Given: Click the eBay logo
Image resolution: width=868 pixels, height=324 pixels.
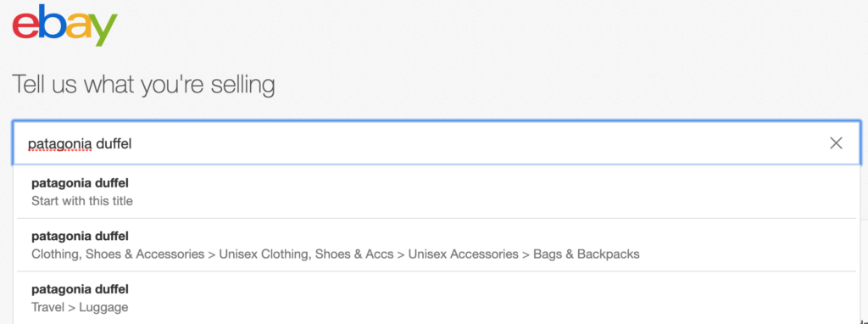Looking at the screenshot, I should [x=64, y=25].
